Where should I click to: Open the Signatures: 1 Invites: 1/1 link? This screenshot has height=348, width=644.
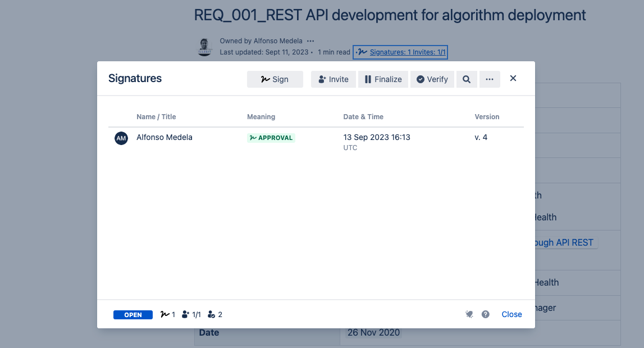407,52
